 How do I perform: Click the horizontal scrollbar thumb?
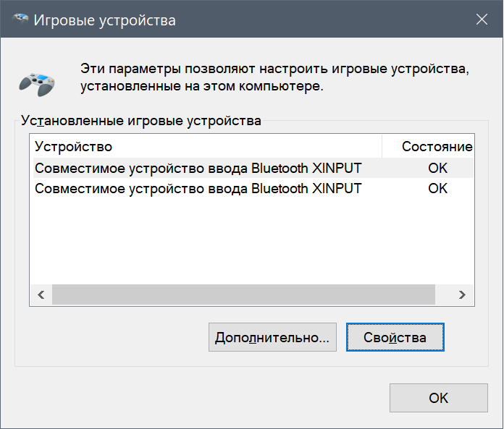point(243,295)
